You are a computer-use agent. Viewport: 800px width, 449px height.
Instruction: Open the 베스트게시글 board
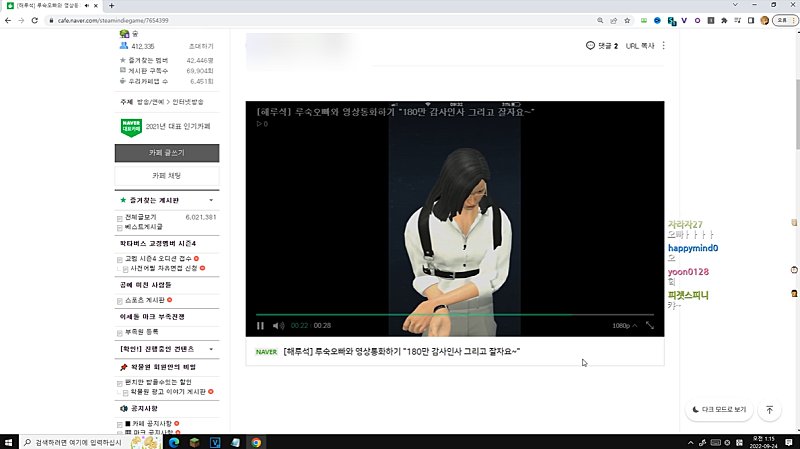(x=144, y=227)
